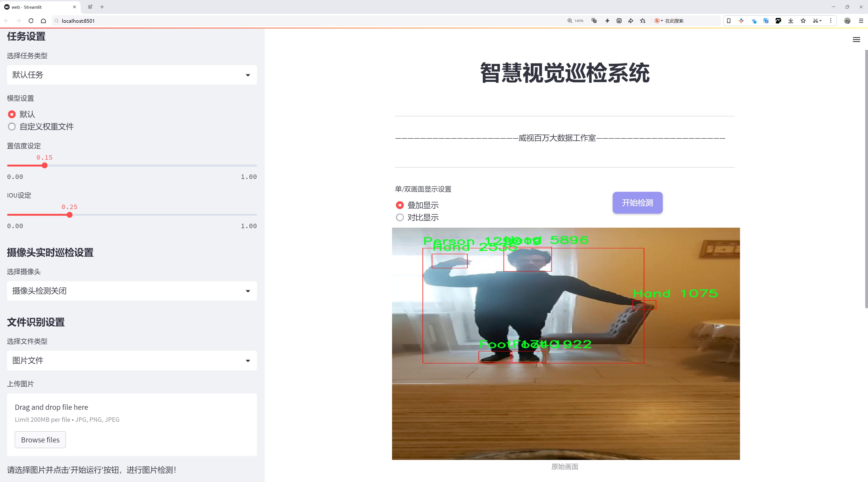Select the 对比显示 radio button

click(400, 217)
